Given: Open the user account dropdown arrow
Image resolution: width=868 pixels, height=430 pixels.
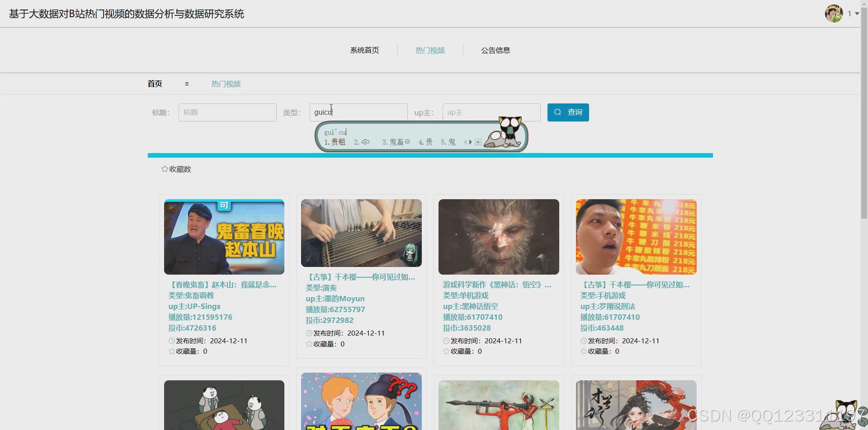Looking at the screenshot, I should click(x=857, y=14).
